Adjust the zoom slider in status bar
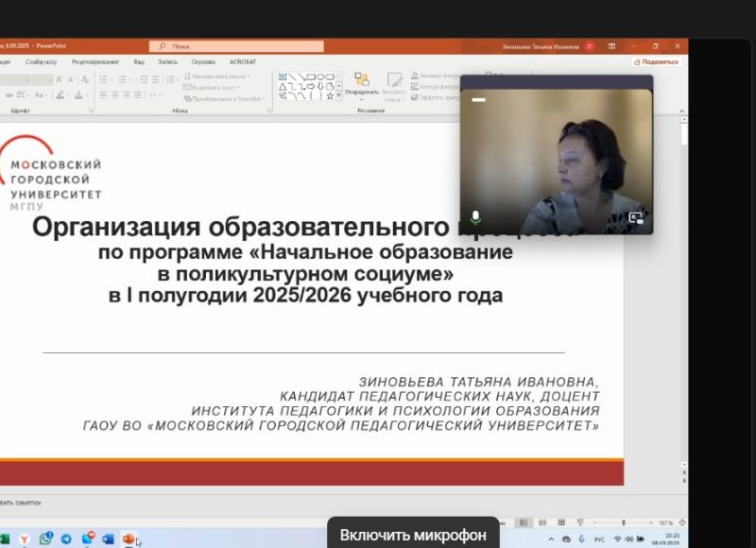This screenshot has height=548, width=756. tap(623, 522)
